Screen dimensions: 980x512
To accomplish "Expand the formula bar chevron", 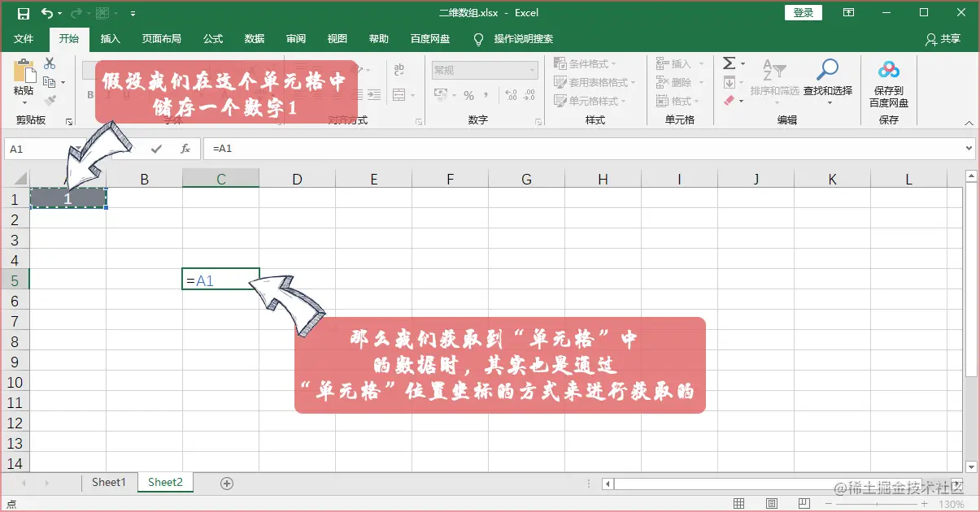I will (x=968, y=149).
